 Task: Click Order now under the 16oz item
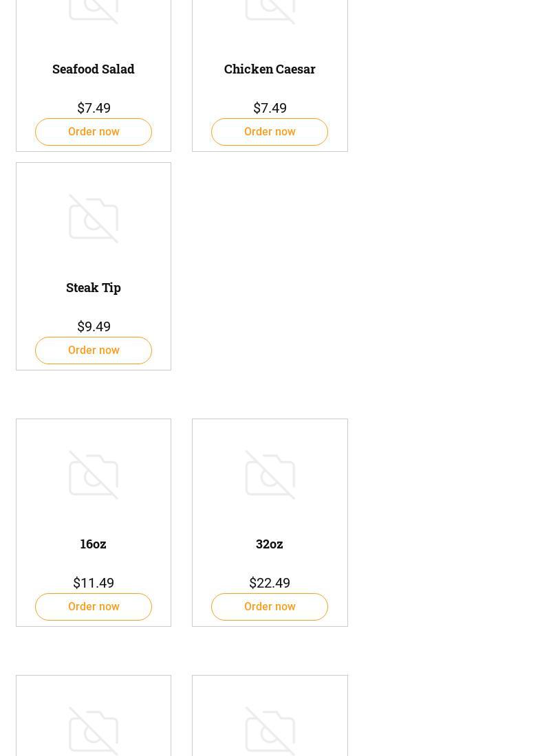[94, 607]
